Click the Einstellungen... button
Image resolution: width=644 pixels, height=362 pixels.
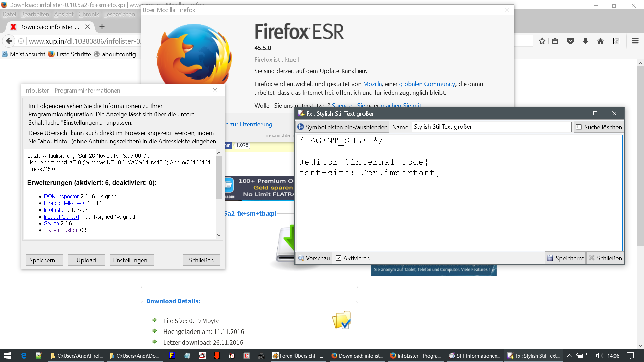coord(132,260)
